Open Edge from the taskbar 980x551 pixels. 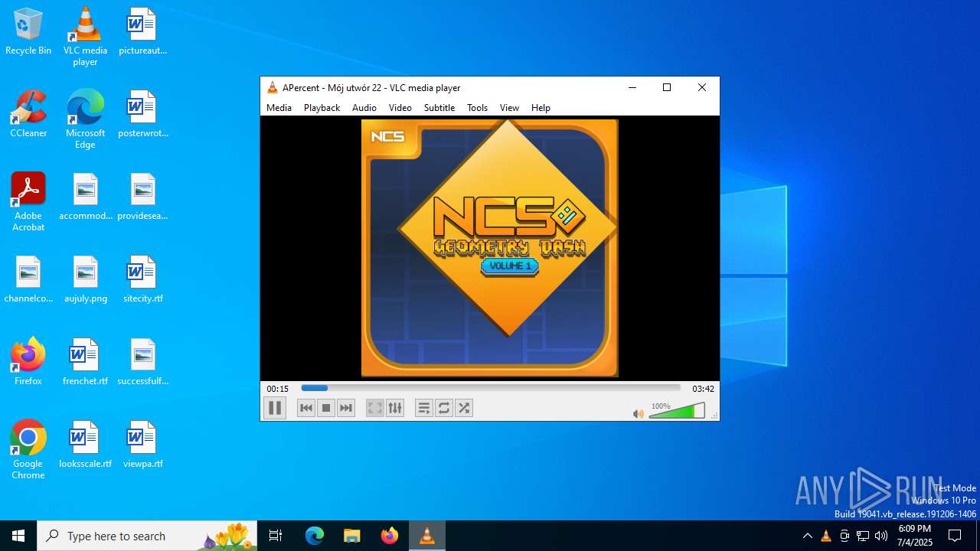tap(315, 536)
